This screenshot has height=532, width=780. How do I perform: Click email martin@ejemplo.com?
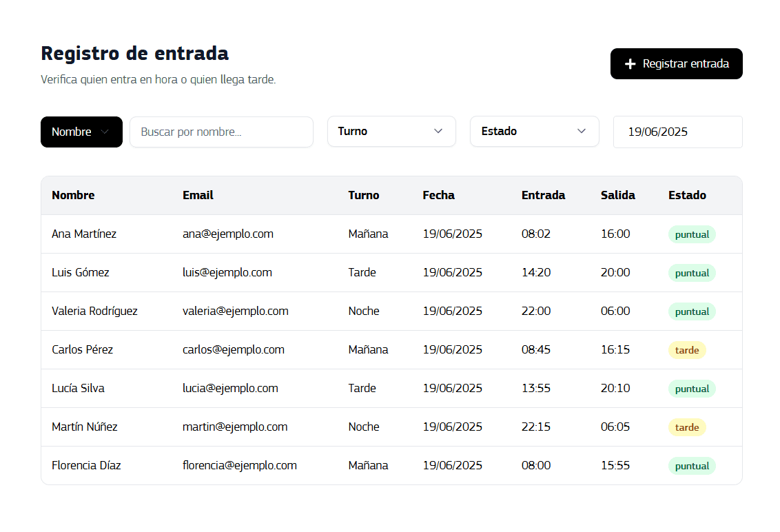click(x=235, y=427)
